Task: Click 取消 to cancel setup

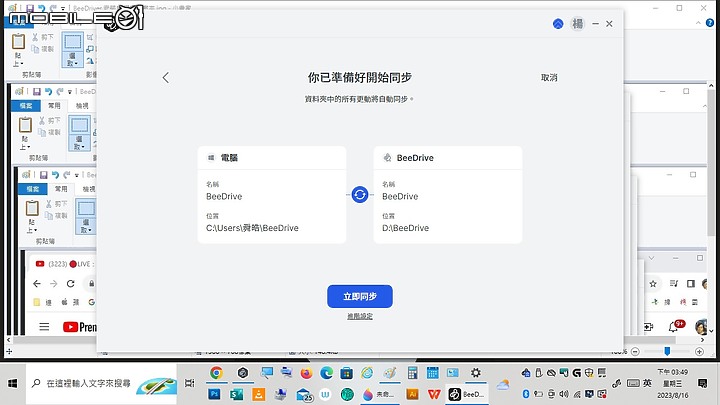Action: coord(549,78)
